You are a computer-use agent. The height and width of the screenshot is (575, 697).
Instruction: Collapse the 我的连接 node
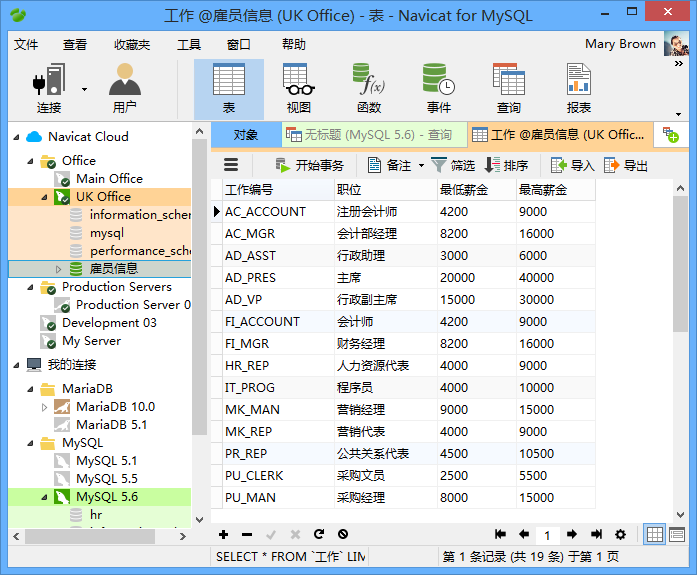tap(16, 366)
